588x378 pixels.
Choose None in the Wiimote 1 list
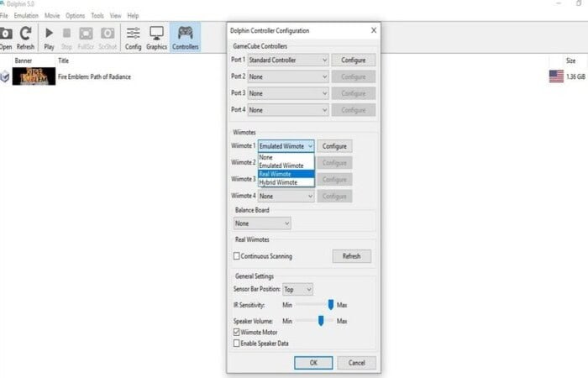286,157
